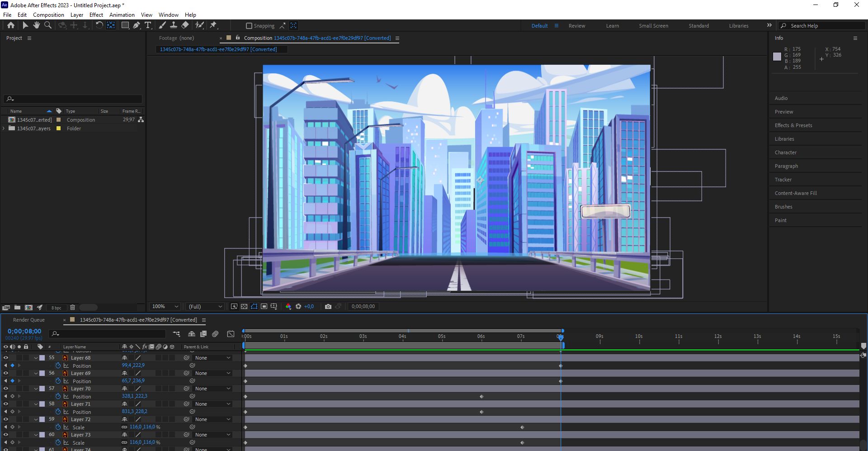Click the Info panel color swatch
The width and height of the screenshot is (868, 451).
[x=777, y=57]
